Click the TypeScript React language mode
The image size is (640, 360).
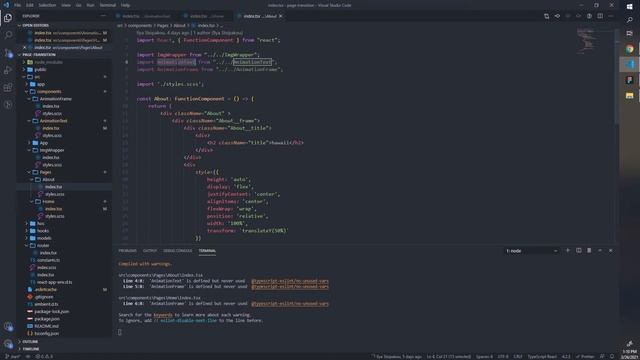click(542, 357)
